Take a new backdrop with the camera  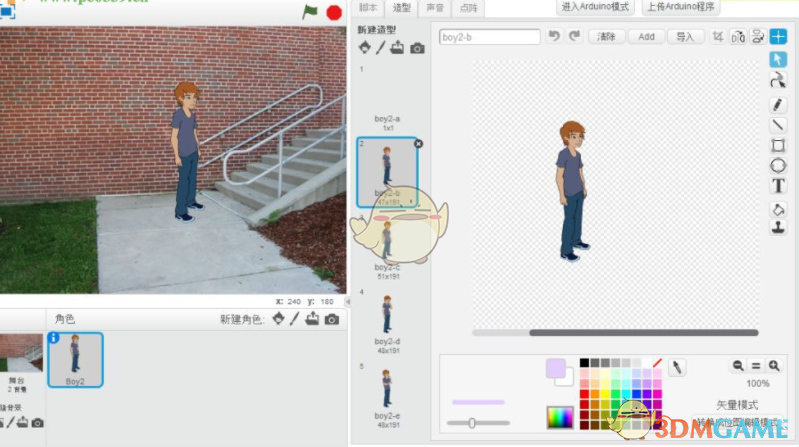coord(38,423)
